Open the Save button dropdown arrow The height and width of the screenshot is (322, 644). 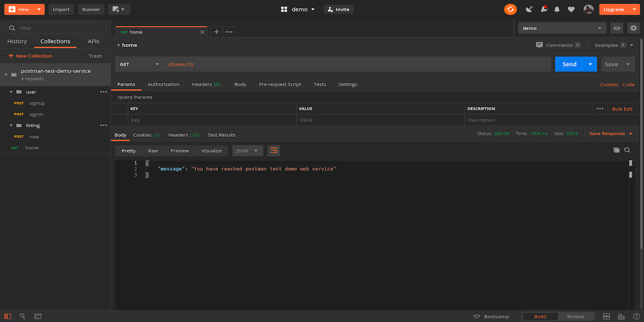pos(628,64)
